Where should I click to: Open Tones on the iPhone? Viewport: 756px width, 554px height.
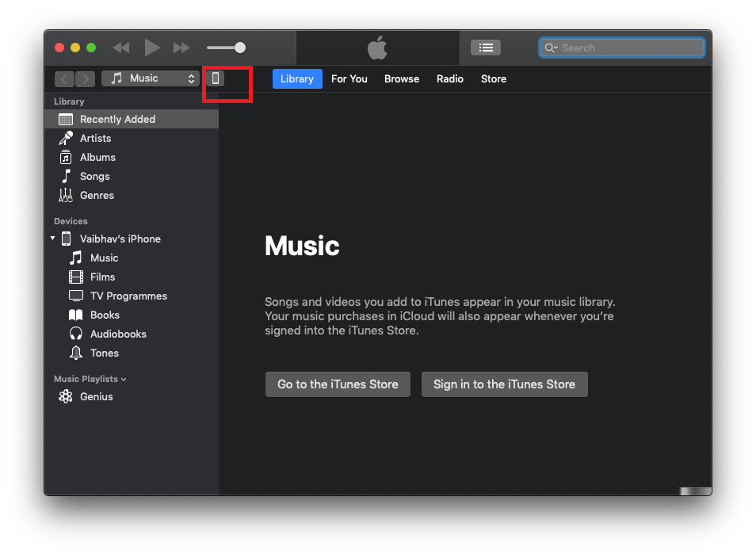[x=104, y=353]
